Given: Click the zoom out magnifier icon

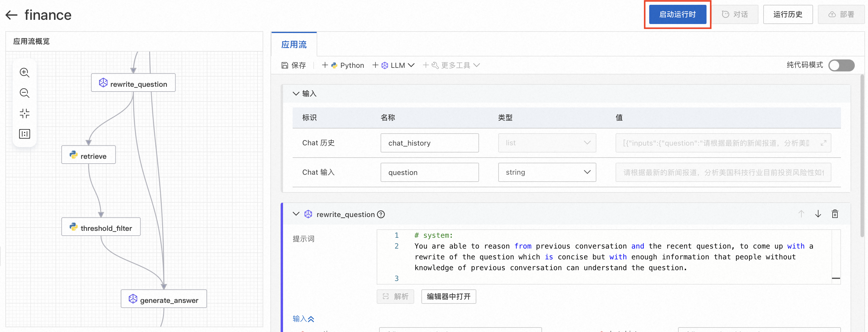Looking at the screenshot, I should (24, 93).
